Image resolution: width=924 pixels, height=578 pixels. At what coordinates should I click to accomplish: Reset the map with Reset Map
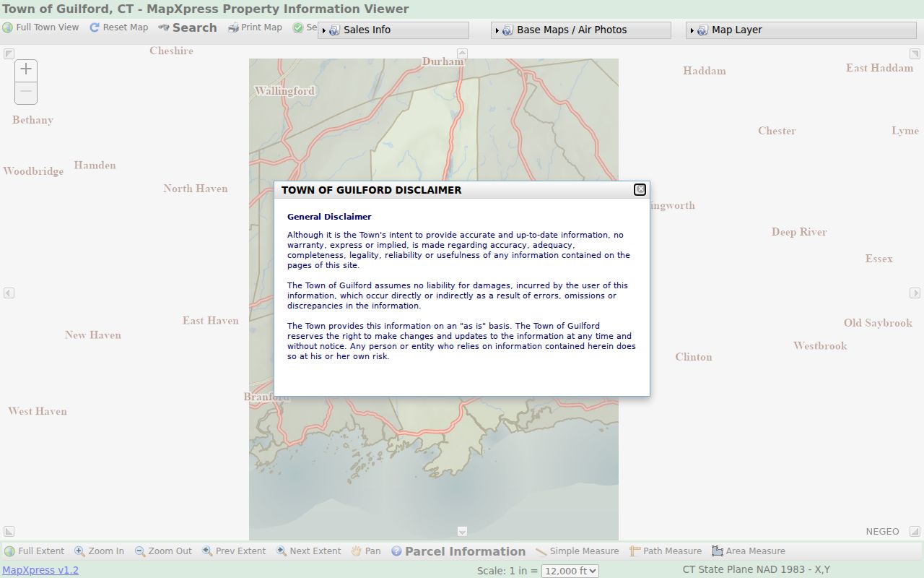(119, 27)
